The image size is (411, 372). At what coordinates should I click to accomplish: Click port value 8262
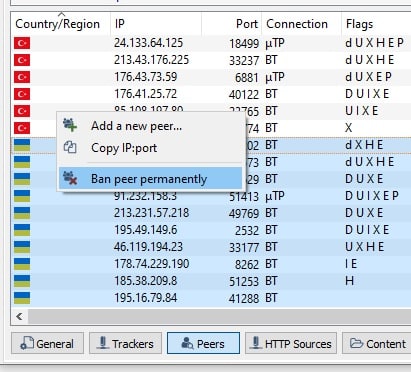247,264
